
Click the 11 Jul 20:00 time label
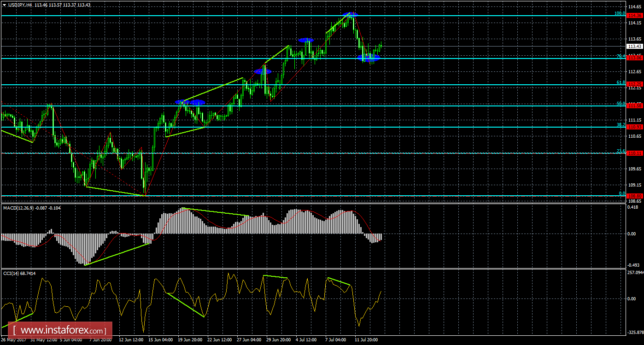coord(366,340)
